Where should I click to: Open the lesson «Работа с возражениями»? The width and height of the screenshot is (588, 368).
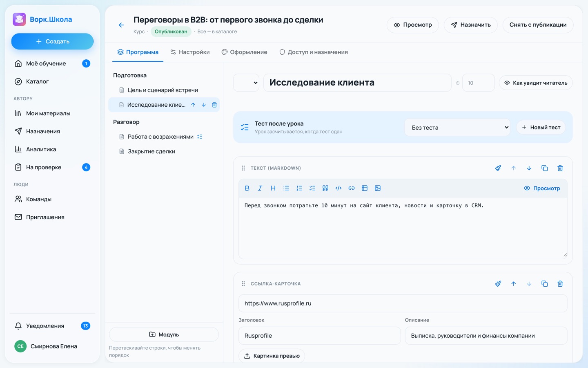(164, 137)
